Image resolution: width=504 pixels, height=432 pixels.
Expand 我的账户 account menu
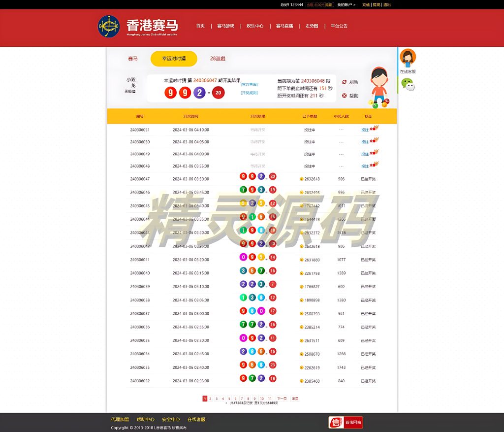346,5
